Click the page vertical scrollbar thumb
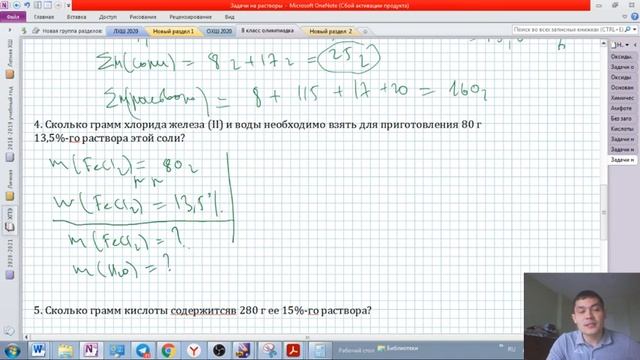The image size is (640, 360). tap(603, 212)
